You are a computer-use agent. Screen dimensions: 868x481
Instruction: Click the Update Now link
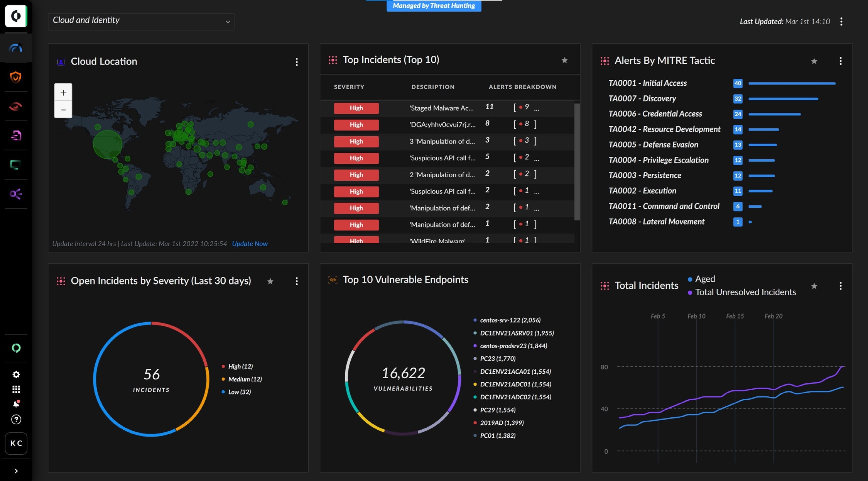click(250, 244)
